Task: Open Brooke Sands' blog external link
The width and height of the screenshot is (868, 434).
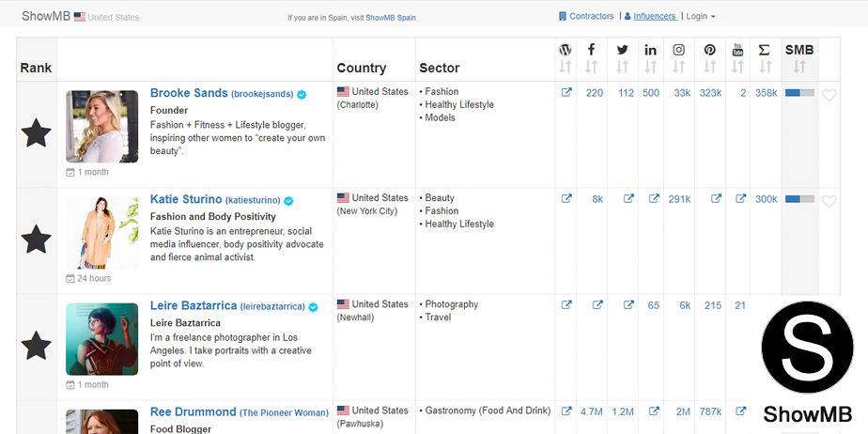Action: coord(566,92)
